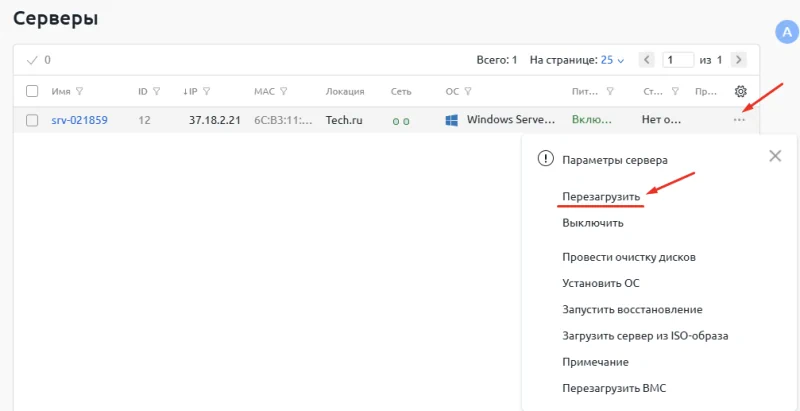Open the three-dot actions menu for srv-021859

click(x=739, y=120)
